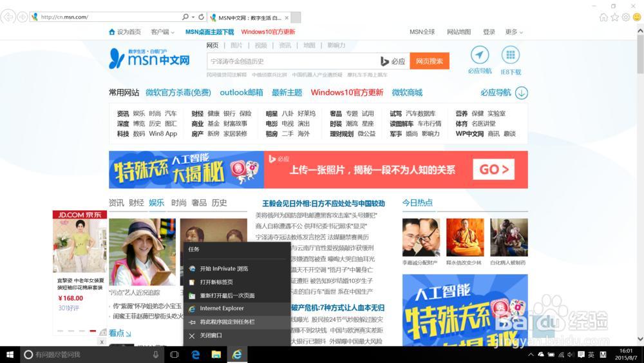Open the address bar dropdown arrow
644x363 pixels.
point(193,17)
